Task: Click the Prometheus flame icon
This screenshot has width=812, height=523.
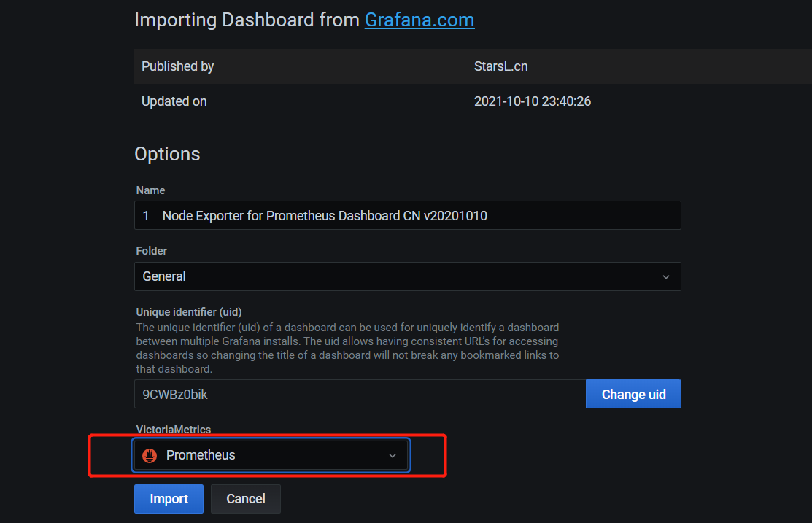Action: point(150,455)
